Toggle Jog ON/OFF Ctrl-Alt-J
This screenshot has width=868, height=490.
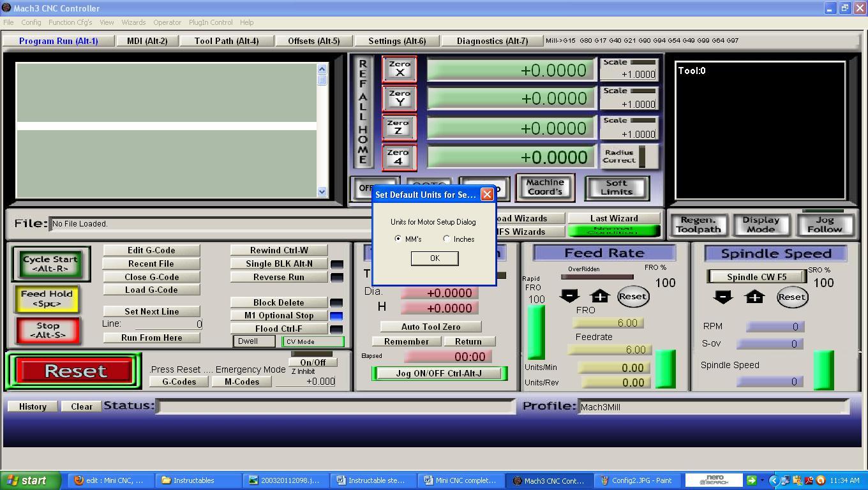pyautogui.click(x=438, y=373)
